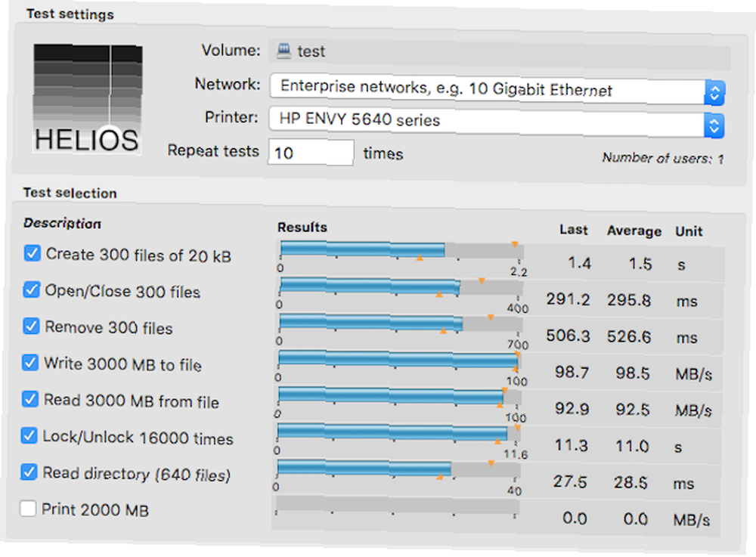Viewport: 756px width, 557px height.
Task: Click the Repeat tests label
Action: pyautogui.click(x=213, y=151)
